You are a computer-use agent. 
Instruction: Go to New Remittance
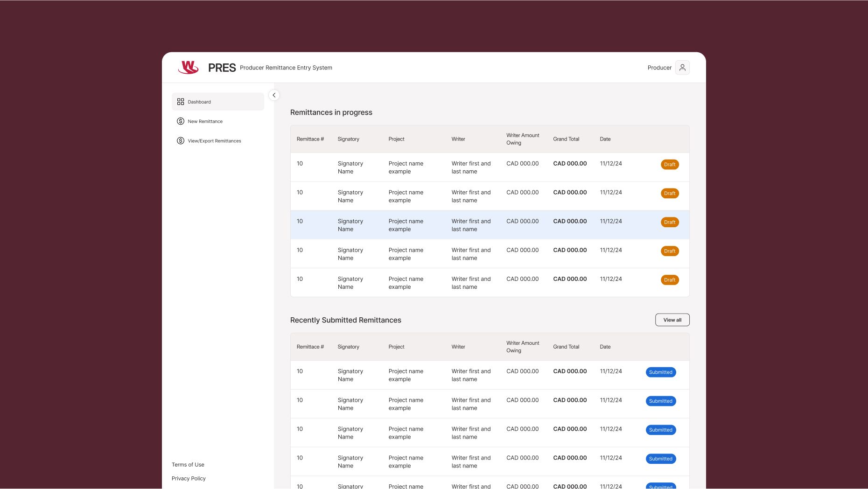pos(218,121)
